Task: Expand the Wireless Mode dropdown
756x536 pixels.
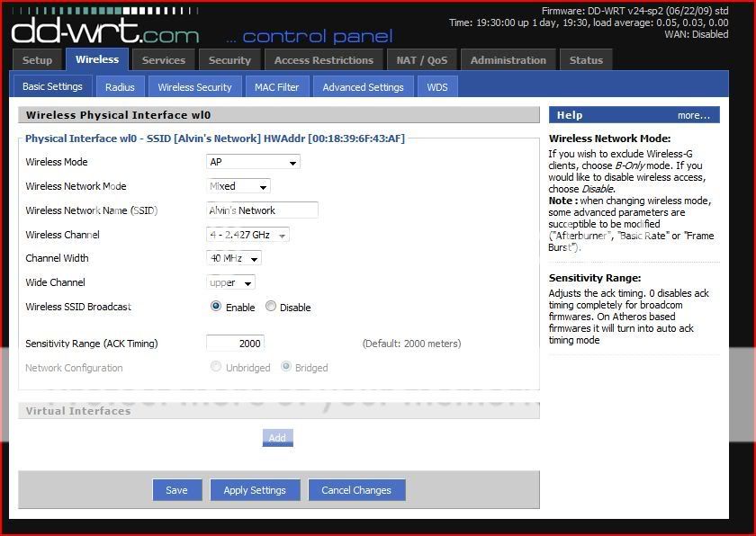Action: [x=253, y=163]
